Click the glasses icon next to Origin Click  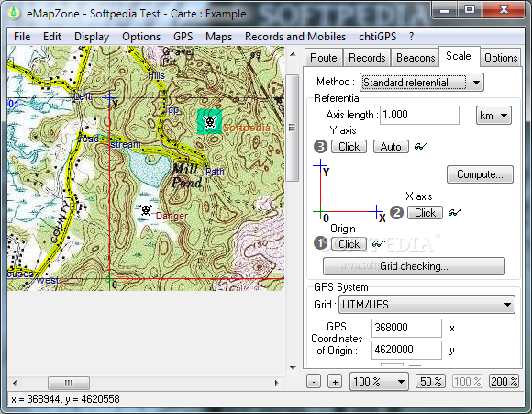(378, 243)
